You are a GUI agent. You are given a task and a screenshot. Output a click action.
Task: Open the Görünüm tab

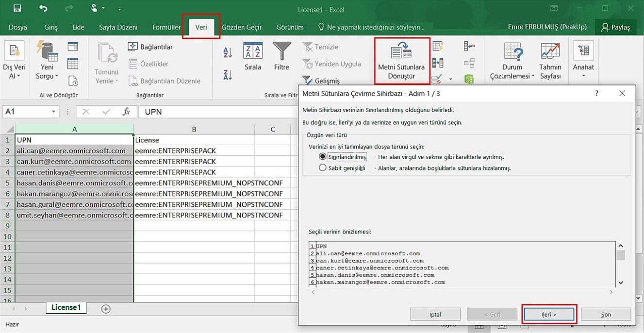coord(290,27)
